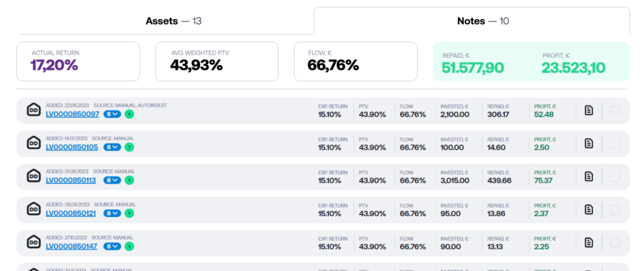The height and width of the screenshot is (271, 644).
Task: Click the DD house logo beside LV0000850113
Action: pyautogui.click(x=33, y=176)
